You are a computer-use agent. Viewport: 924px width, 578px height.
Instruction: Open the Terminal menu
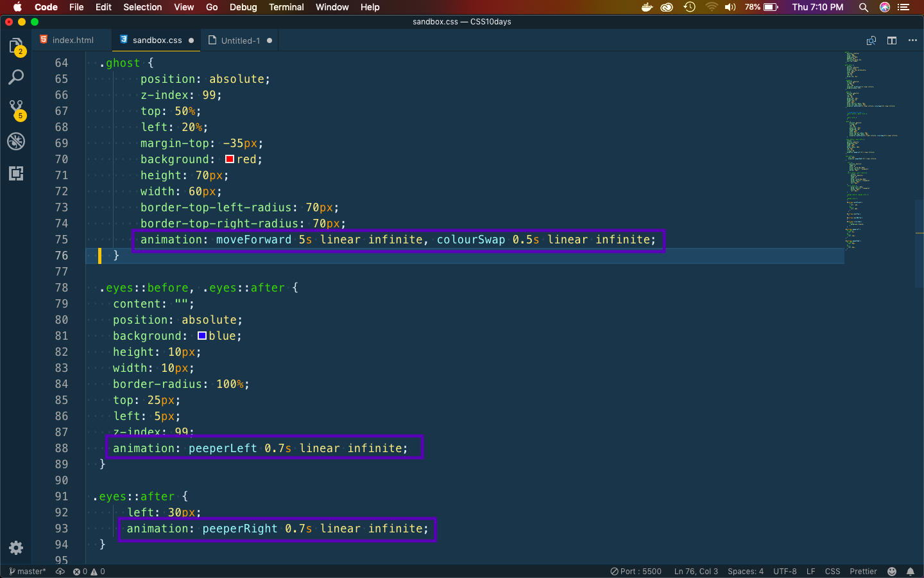[286, 7]
